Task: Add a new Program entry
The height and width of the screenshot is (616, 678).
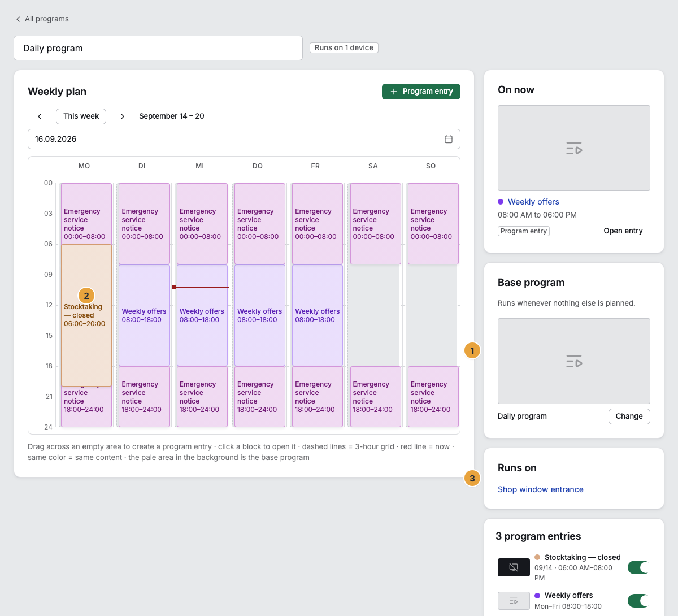Action: (421, 91)
